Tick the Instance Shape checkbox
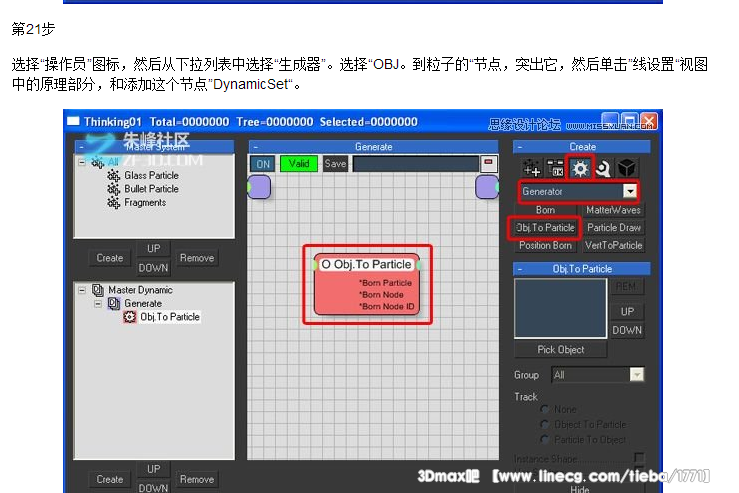This screenshot has height=493, width=739. coord(639,458)
